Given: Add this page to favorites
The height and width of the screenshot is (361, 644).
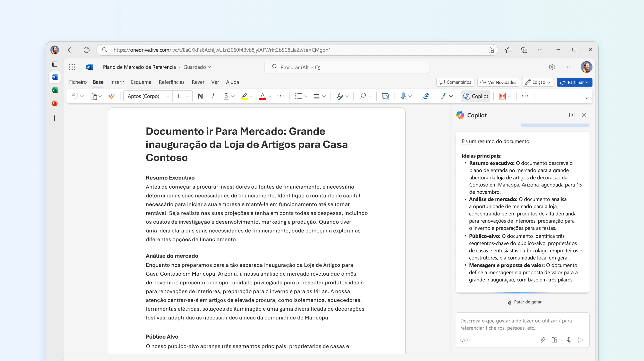Looking at the screenshot, I should pyautogui.click(x=491, y=50).
